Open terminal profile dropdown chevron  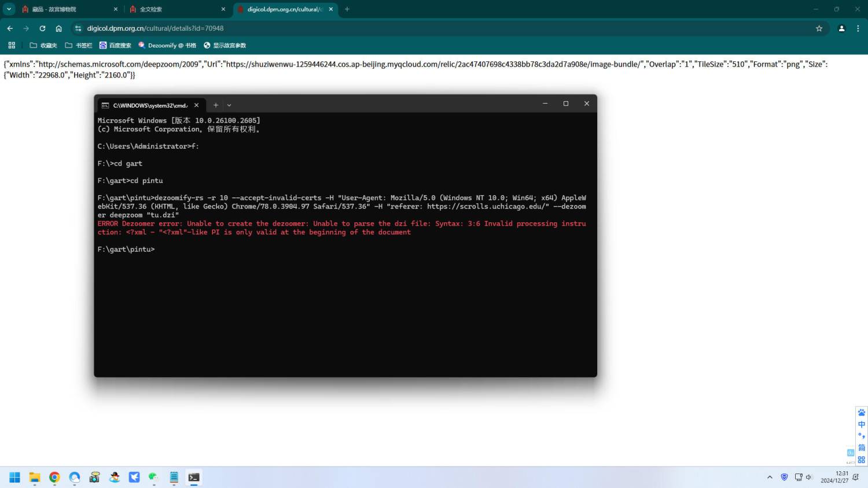(229, 105)
